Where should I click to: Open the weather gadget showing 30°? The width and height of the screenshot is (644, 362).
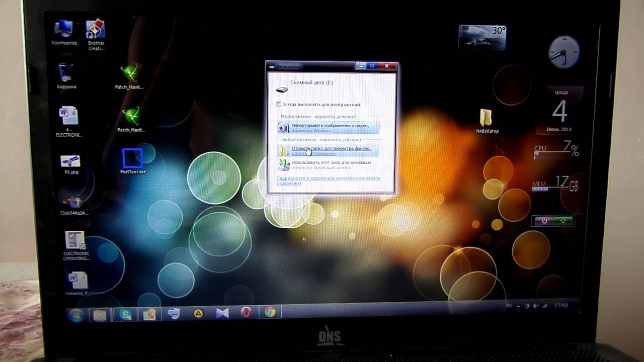click(482, 37)
